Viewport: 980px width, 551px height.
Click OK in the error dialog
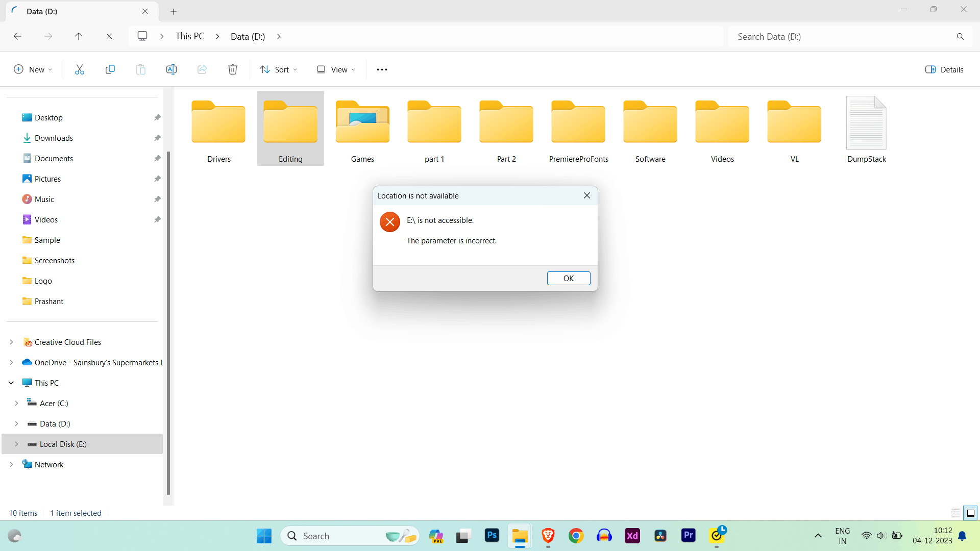[x=569, y=279]
